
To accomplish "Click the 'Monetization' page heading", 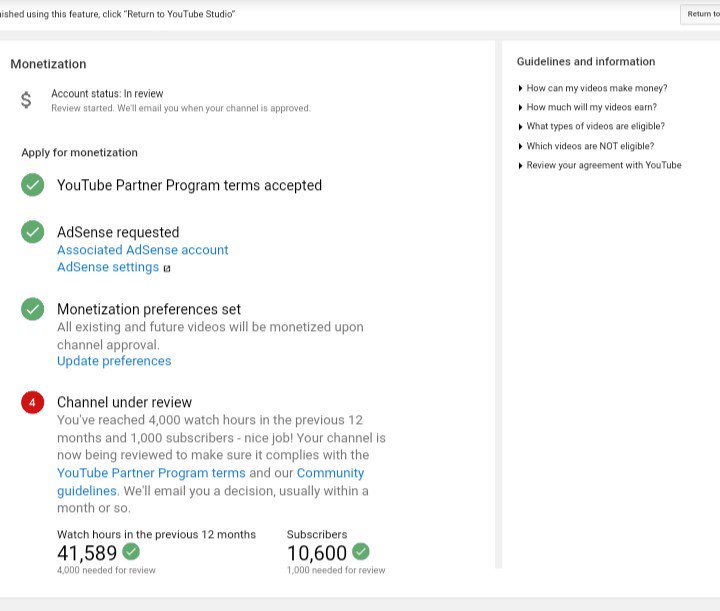I will tap(48, 64).
